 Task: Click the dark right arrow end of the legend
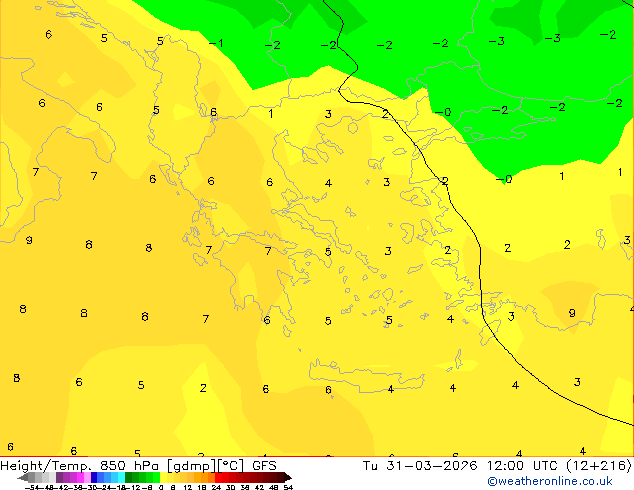[287, 478]
